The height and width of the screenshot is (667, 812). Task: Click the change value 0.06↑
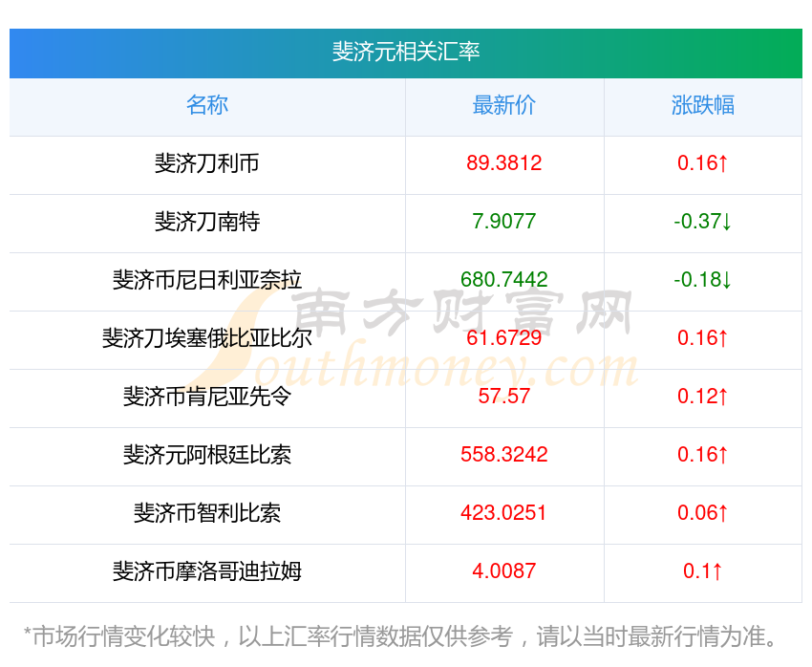tap(703, 513)
